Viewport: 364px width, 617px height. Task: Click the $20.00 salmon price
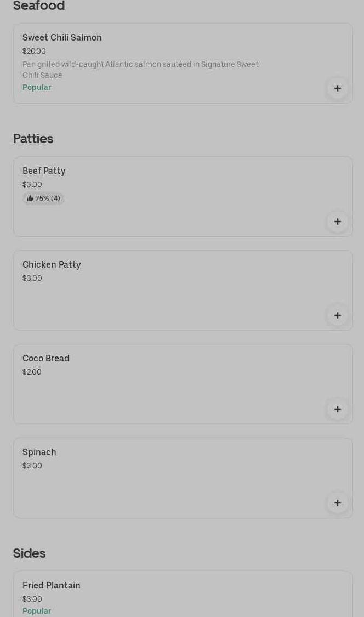click(34, 51)
